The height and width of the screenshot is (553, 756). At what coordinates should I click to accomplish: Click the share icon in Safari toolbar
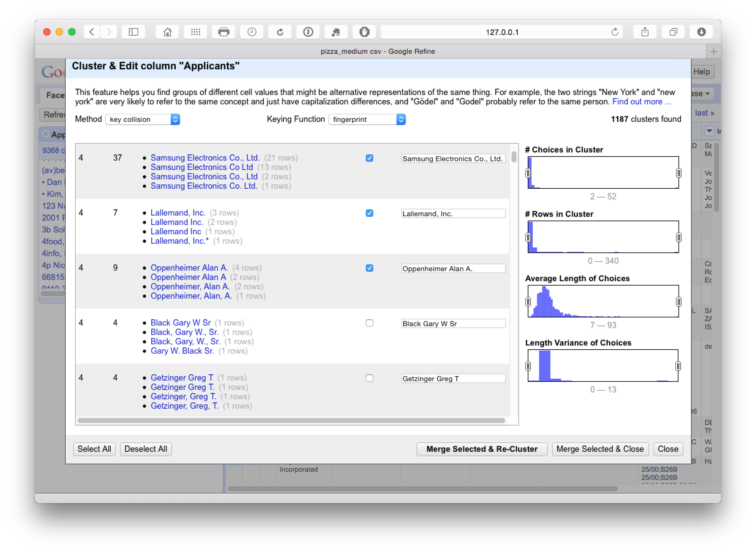click(645, 32)
